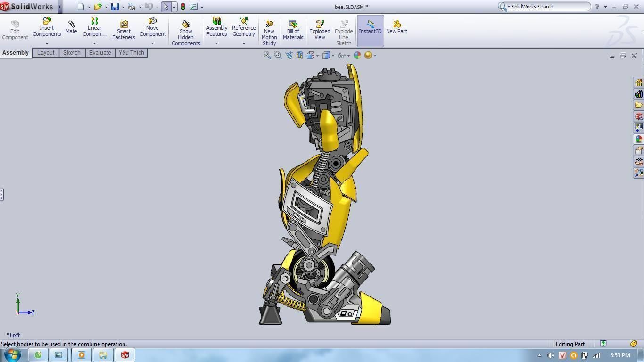This screenshot has width=644, height=362.
Task: Expand Assembly Features dropdown arrow
Action: point(216,43)
